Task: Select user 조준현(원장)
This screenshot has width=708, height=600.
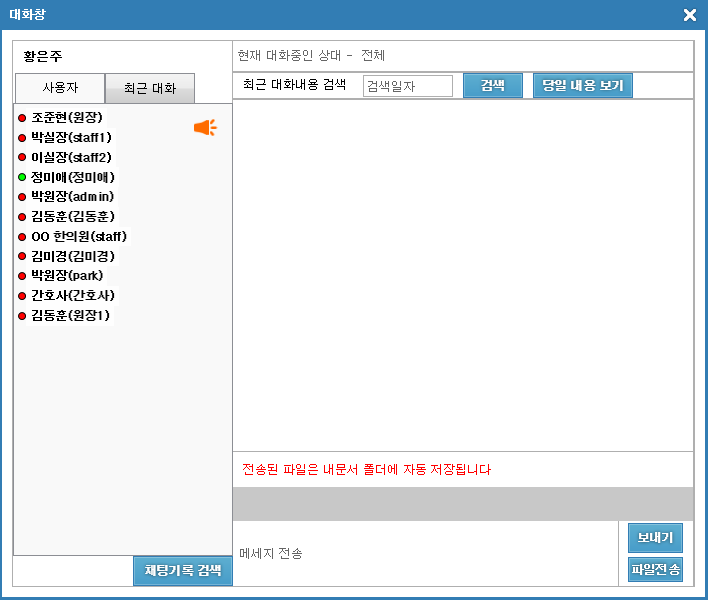Action: 67,118
